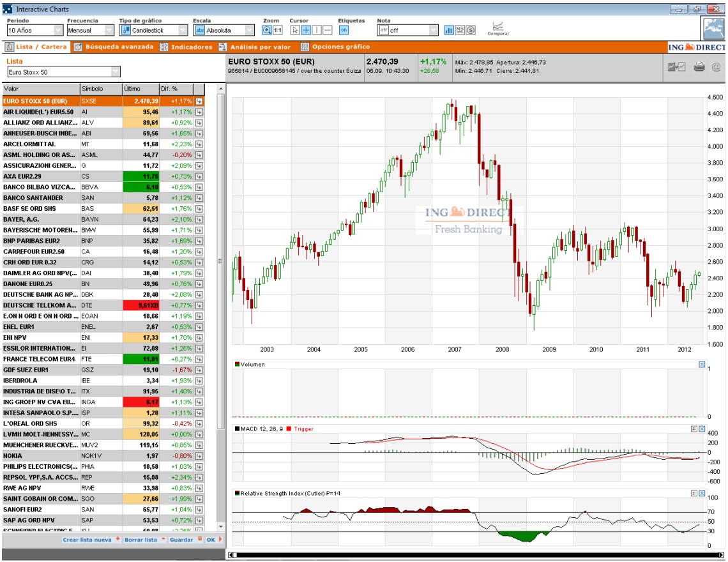
Task: Click the stock list scroll-up arrow
Action: 220,89
